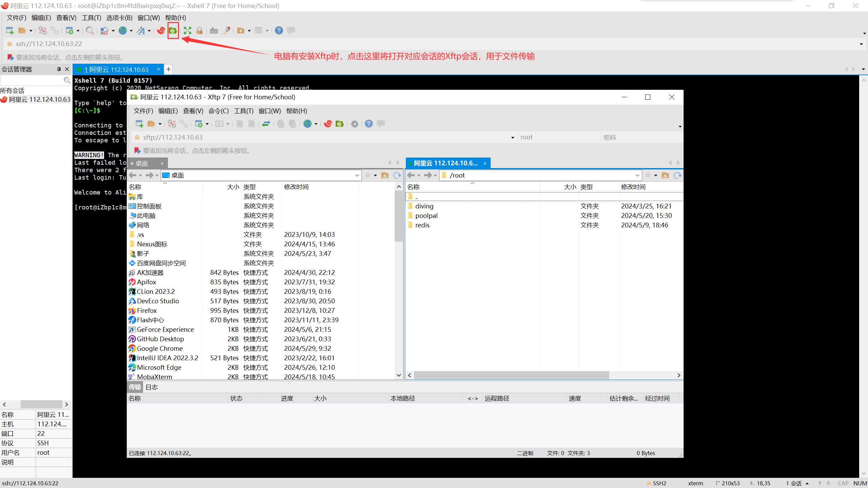Click the Xftp root username field
The width and height of the screenshot is (868, 488).
coord(559,138)
